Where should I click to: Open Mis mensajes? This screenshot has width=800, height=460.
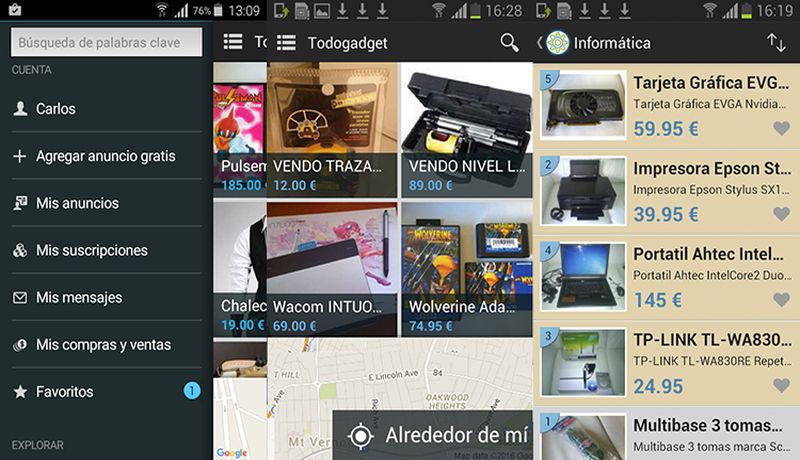pyautogui.click(x=106, y=297)
